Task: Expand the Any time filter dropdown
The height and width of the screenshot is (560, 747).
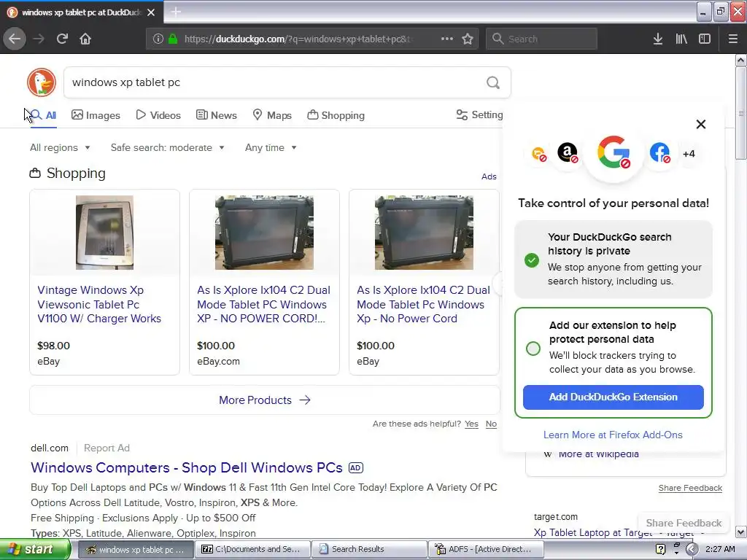Action: [271, 147]
